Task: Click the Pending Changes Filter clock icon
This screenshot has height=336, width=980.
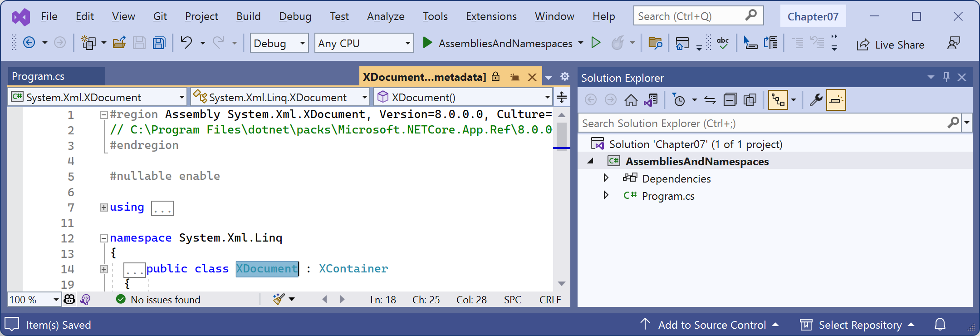Action: (679, 99)
